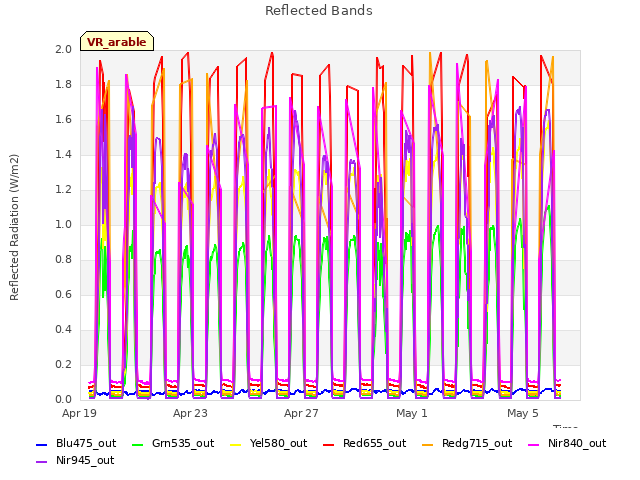Click the 0.4 y-axis tick label

[x=63, y=329]
